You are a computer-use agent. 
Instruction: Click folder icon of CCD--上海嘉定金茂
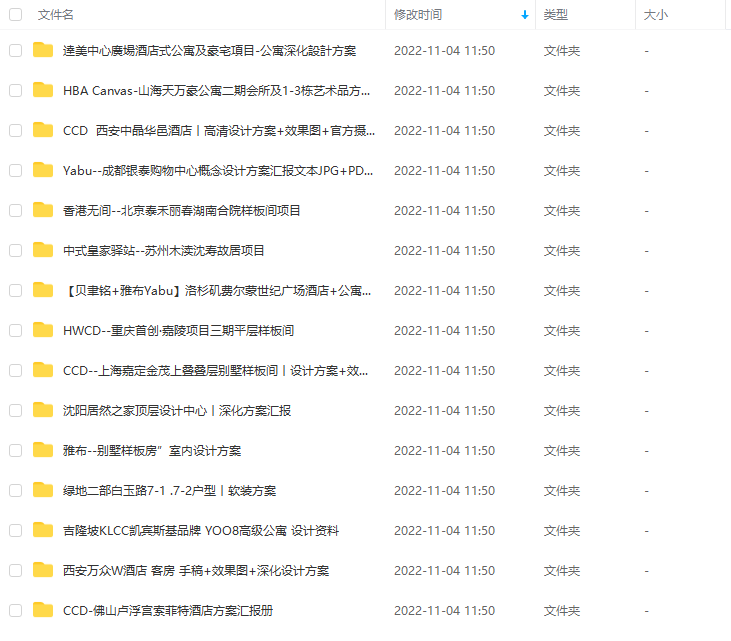pyautogui.click(x=43, y=371)
